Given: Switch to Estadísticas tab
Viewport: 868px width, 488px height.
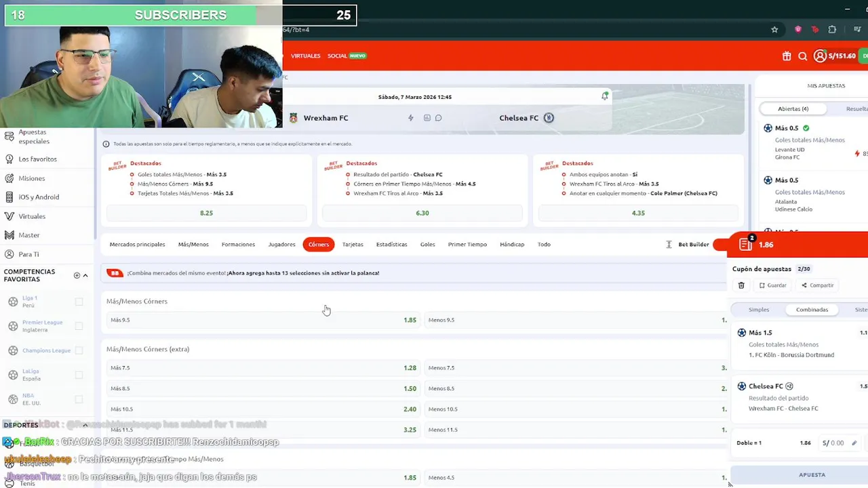Looking at the screenshot, I should coord(392,245).
